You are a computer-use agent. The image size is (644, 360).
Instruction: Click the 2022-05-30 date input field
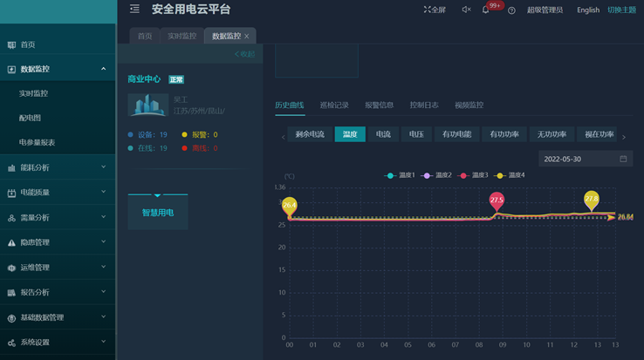586,159
